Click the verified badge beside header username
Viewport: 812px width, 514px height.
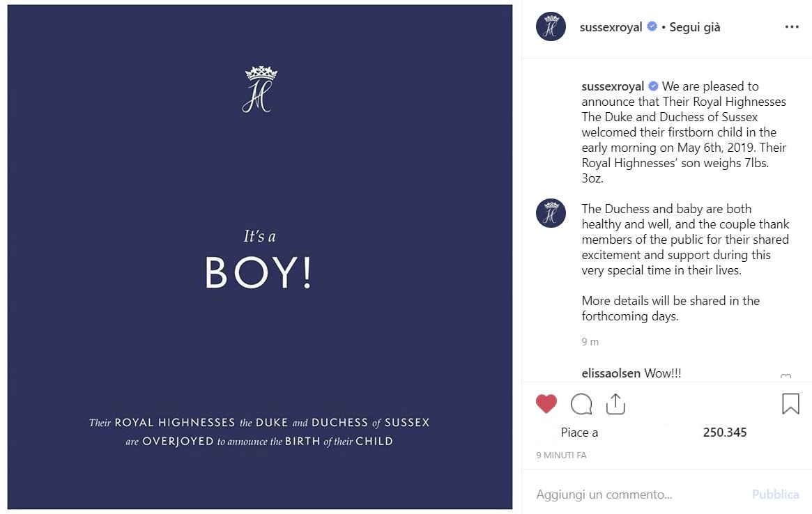652,27
